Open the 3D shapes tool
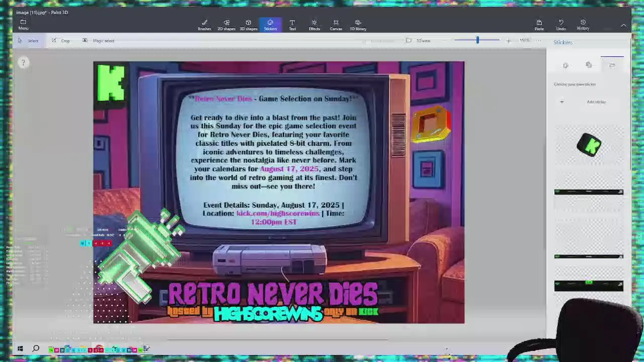Image resolution: width=644 pixels, height=362 pixels. pyautogui.click(x=248, y=25)
